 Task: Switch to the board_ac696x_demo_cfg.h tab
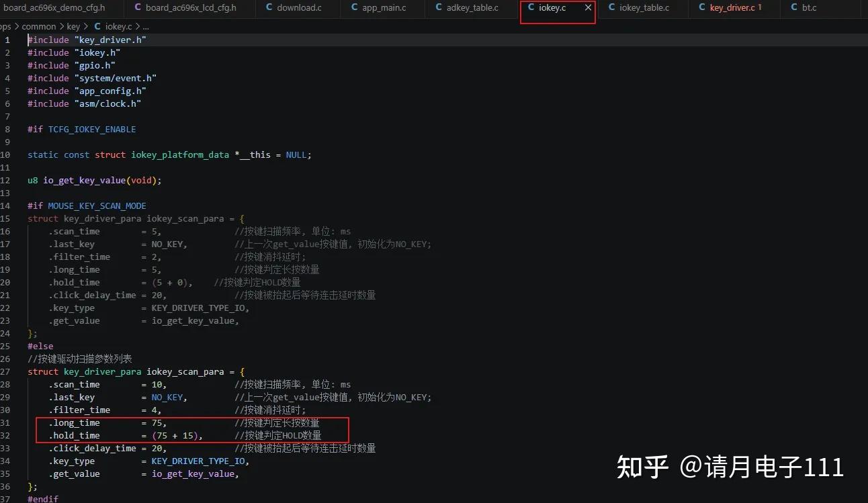(x=54, y=8)
